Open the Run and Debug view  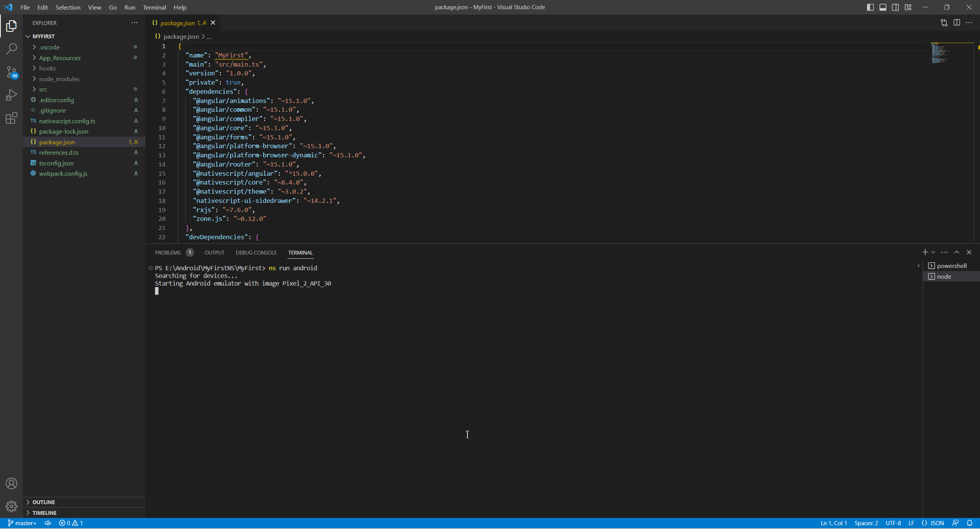[11, 95]
